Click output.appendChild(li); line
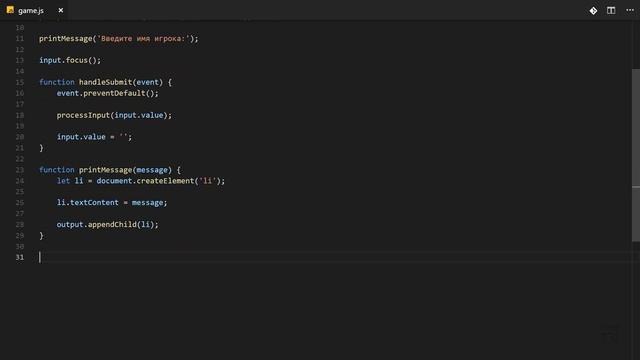Screen dimensions: 640x360 (x=107, y=224)
